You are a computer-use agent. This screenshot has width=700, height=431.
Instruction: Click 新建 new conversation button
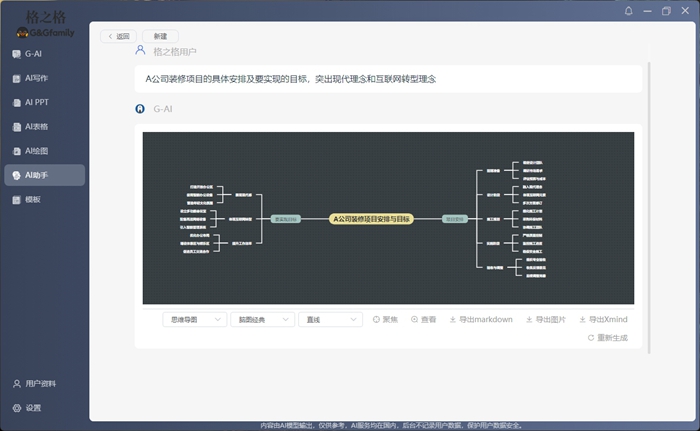160,36
